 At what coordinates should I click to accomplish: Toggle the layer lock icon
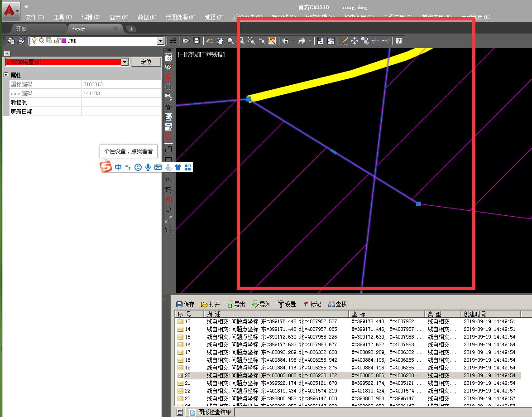click(57, 41)
